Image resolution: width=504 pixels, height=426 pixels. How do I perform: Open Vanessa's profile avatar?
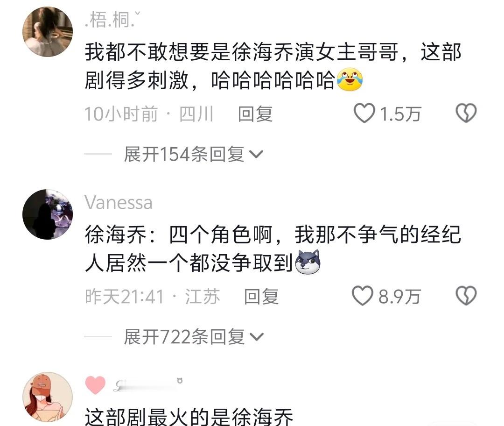48,214
